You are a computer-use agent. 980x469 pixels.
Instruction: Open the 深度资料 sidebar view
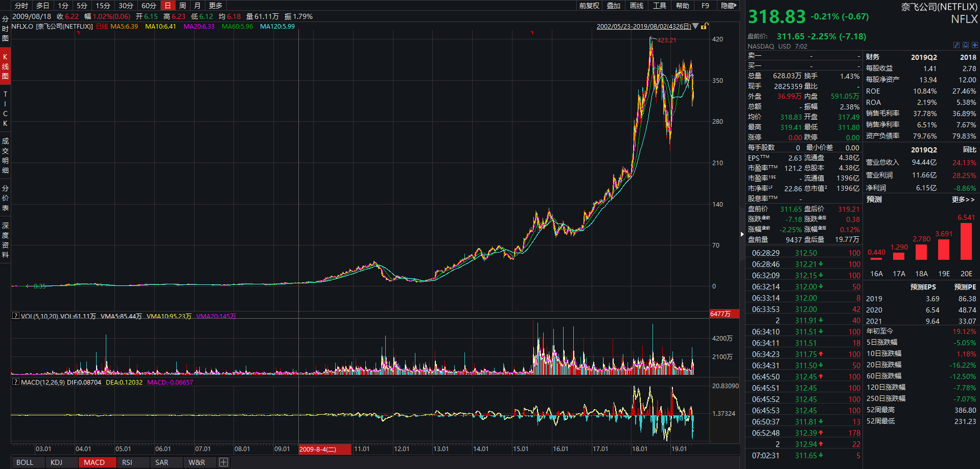coord(5,240)
